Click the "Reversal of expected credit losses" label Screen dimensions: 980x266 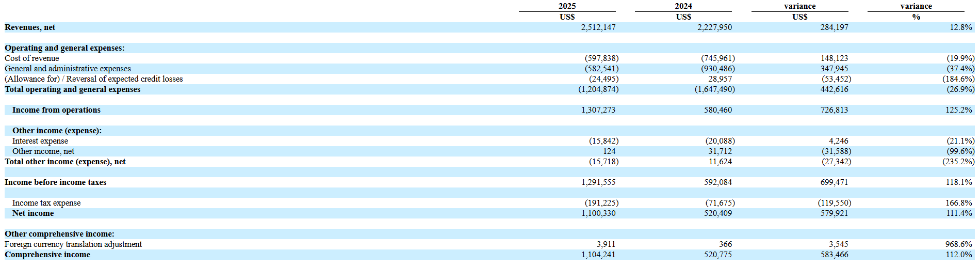click(124, 79)
